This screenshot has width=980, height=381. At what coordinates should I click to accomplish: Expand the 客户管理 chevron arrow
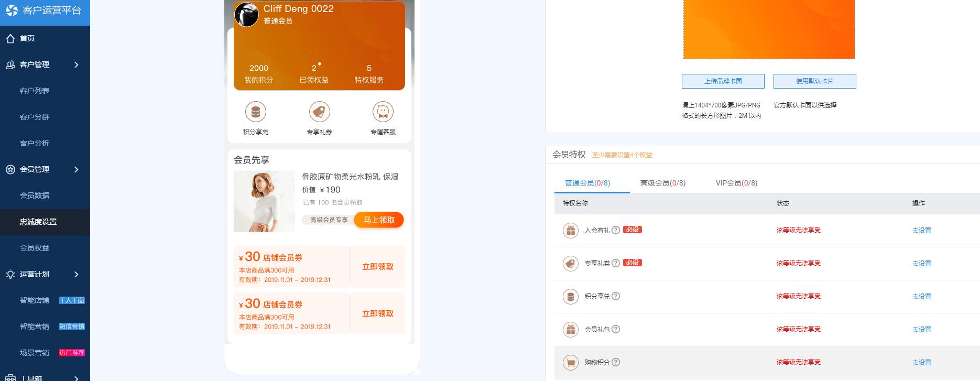coord(77,64)
